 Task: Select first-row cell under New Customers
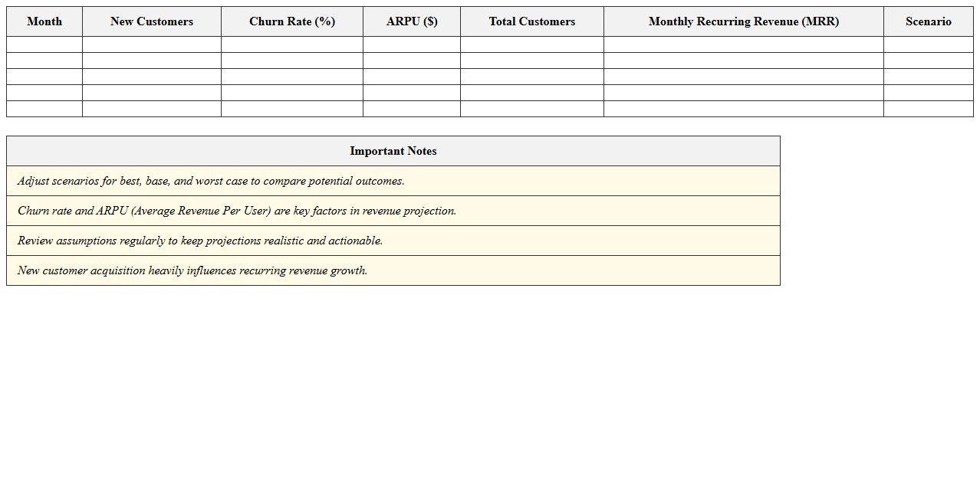152,44
